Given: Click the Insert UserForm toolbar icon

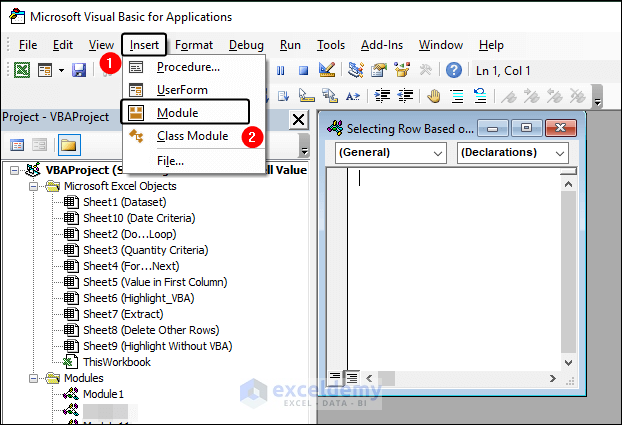Looking at the screenshot, I should [45, 71].
